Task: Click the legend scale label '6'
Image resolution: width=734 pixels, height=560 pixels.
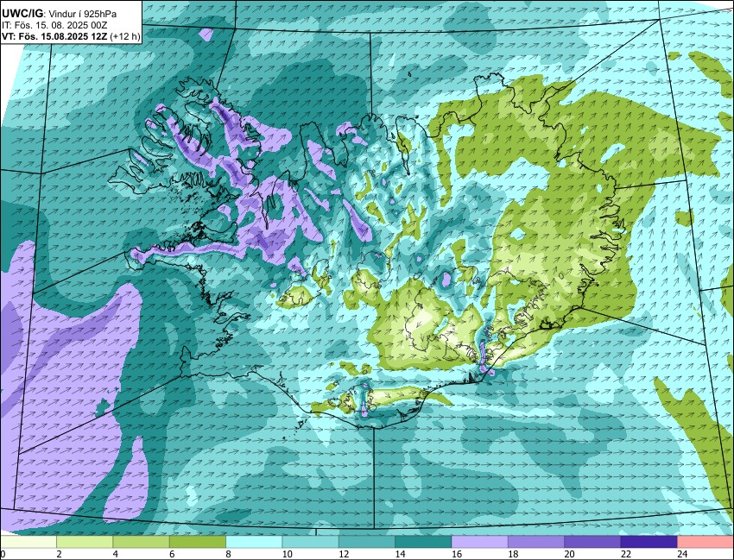Action: tap(172, 554)
